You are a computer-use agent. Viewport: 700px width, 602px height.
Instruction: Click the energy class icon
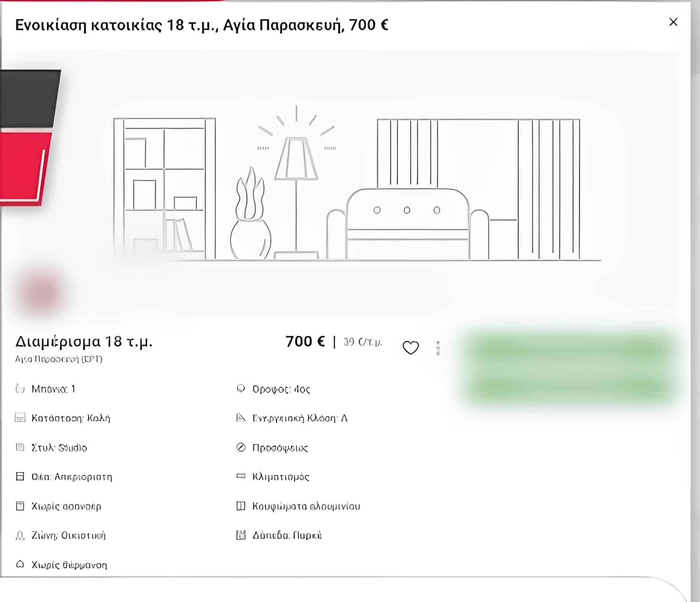point(240,417)
